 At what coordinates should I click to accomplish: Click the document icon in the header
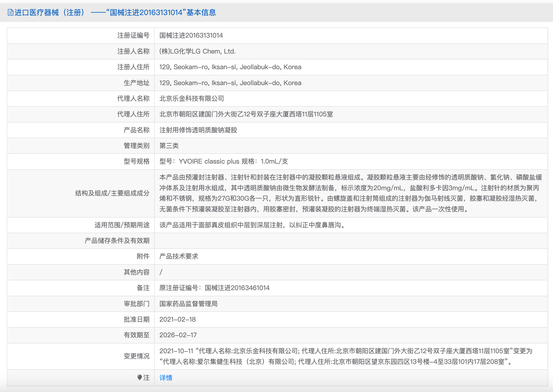tap(10, 12)
